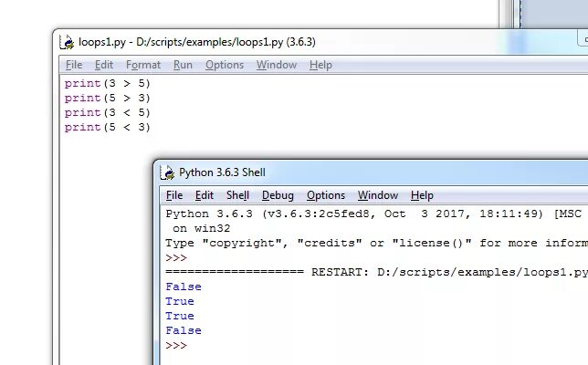Click the 'on win32' line in Shell
Image resolution: width=588 pixels, height=365 pixels.
tap(202, 229)
